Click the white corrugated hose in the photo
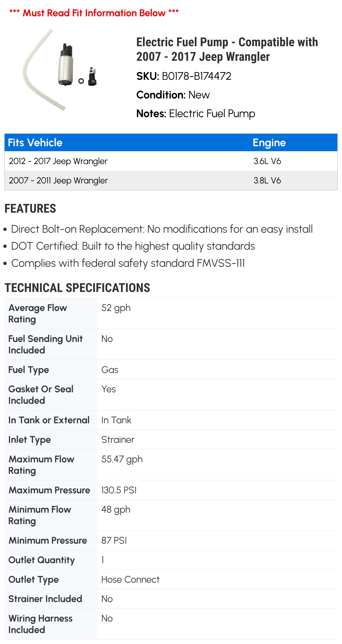The height and width of the screenshot is (644, 342). (35, 75)
